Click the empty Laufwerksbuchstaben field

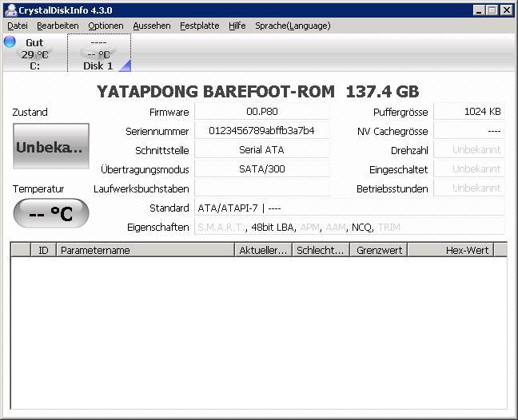(262, 188)
